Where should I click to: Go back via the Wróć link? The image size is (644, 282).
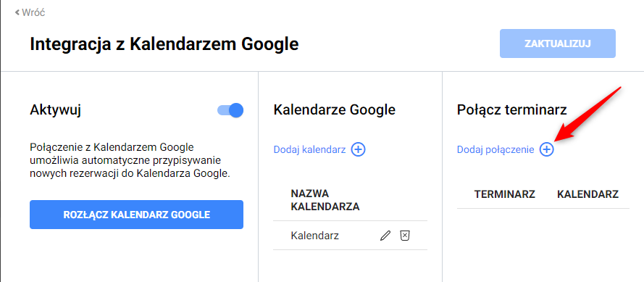[33, 13]
